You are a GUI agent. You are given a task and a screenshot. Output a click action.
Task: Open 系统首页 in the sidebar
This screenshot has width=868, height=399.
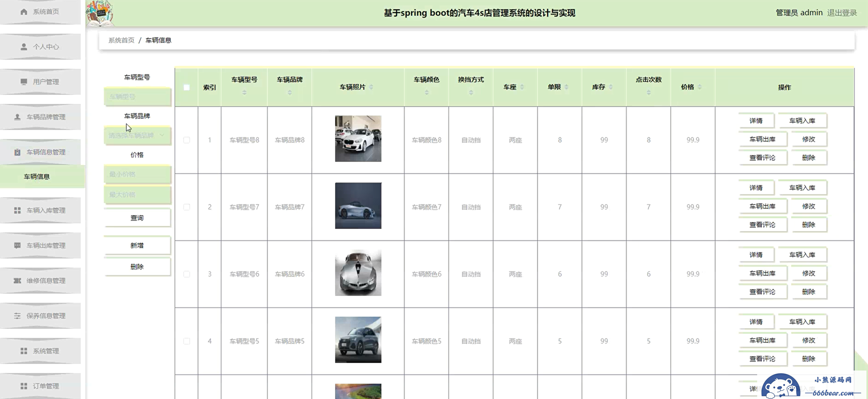[41, 12]
